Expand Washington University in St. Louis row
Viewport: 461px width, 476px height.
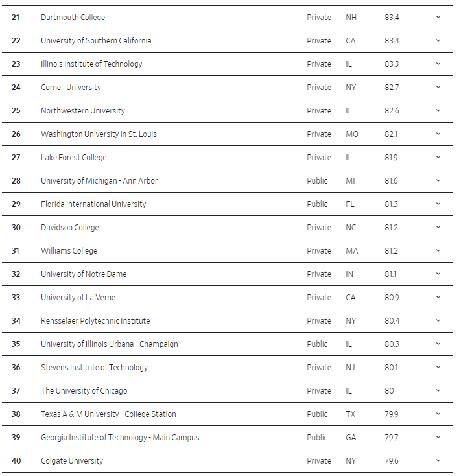click(438, 134)
